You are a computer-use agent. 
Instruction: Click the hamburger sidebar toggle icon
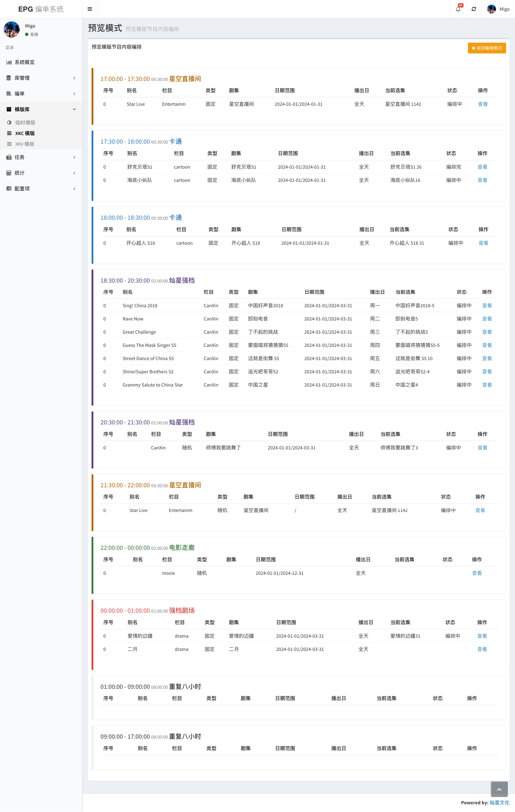click(90, 9)
